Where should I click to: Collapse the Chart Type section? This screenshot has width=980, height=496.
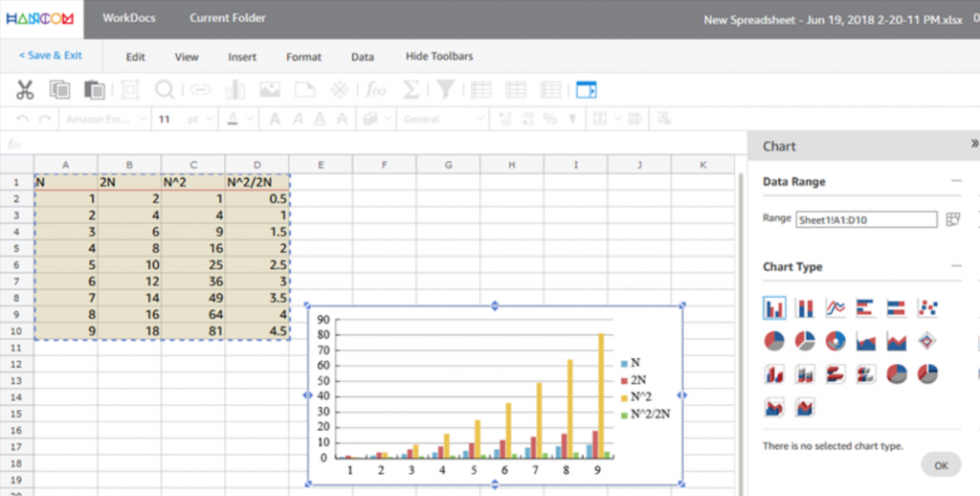tap(956, 266)
